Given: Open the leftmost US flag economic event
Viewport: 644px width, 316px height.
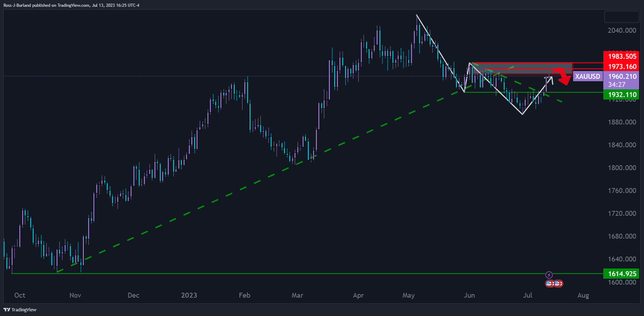Looking at the screenshot, I should [x=549, y=284].
